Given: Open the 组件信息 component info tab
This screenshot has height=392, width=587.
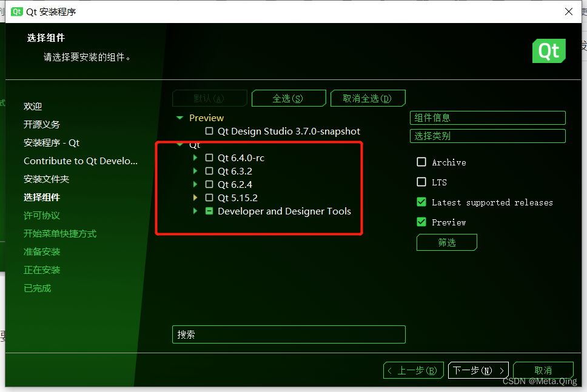Looking at the screenshot, I should tap(488, 118).
